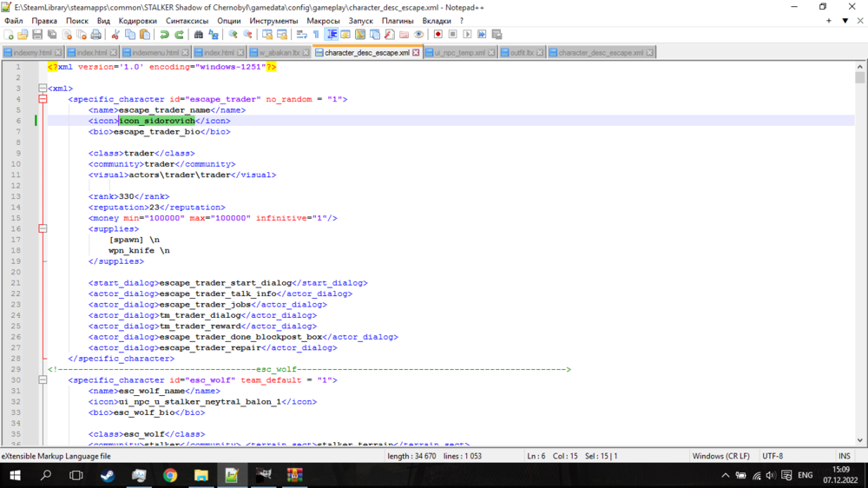Close the character_desc_escape.xml active tab
The width and height of the screenshot is (868, 488).
pos(417,53)
